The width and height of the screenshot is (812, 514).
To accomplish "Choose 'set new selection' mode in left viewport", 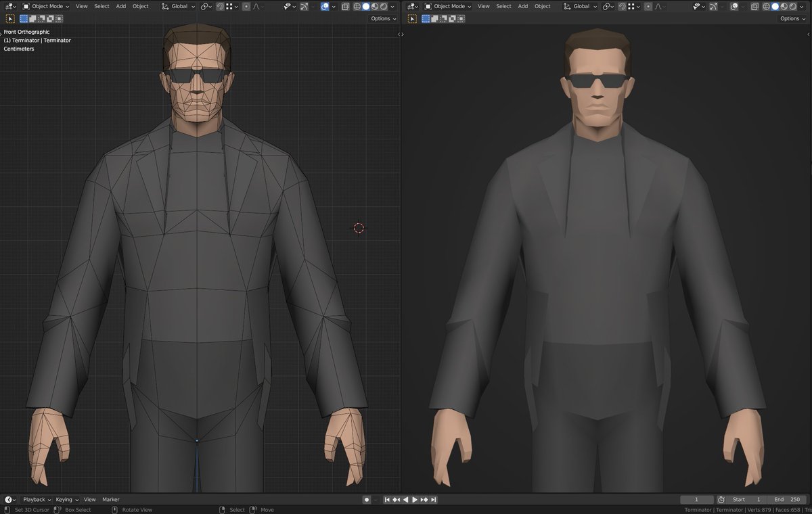I will 24,19.
